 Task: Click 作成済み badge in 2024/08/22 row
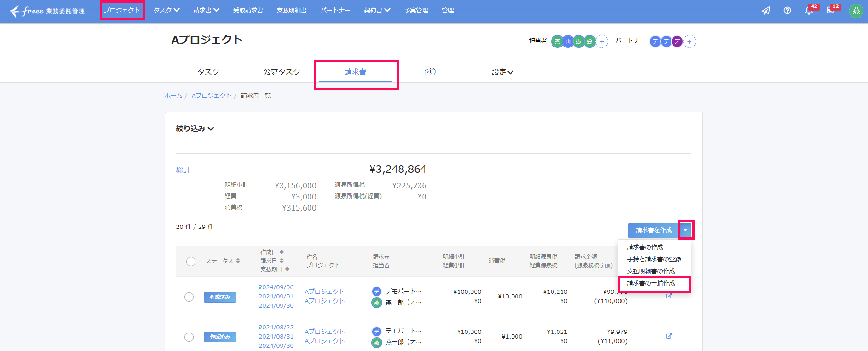[x=220, y=337]
